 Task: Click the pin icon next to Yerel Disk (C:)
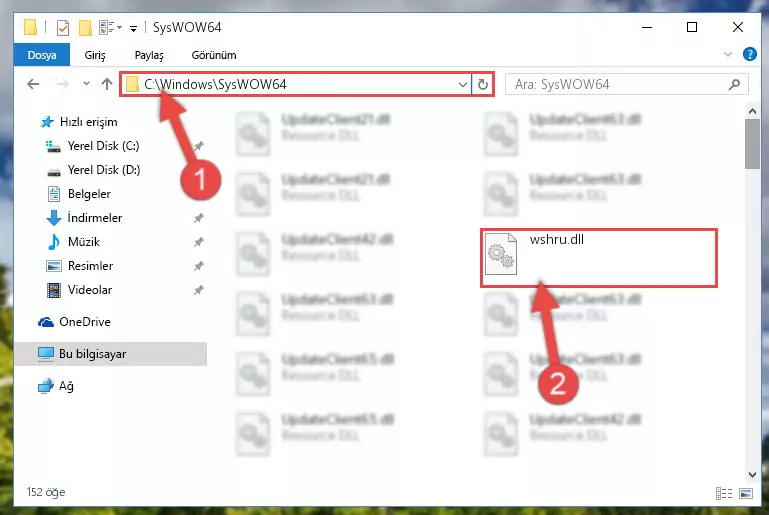click(199, 146)
